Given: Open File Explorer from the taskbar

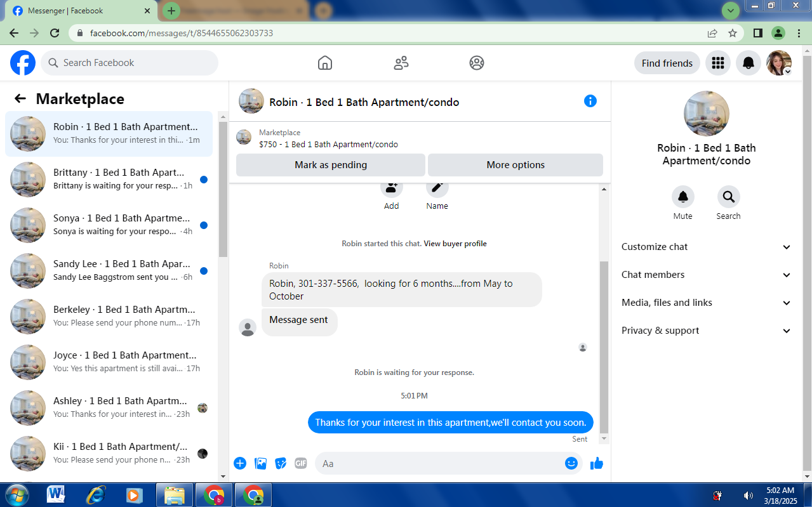Looking at the screenshot, I should (174, 495).
